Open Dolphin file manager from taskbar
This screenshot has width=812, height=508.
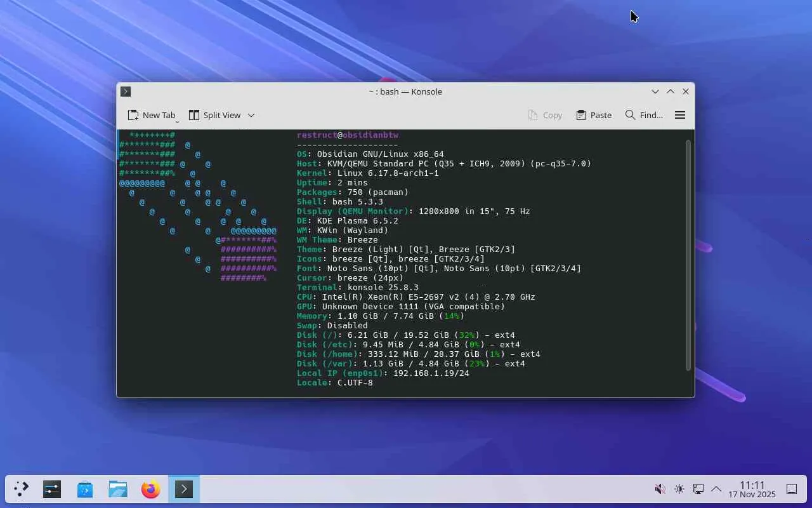point(118,489)
